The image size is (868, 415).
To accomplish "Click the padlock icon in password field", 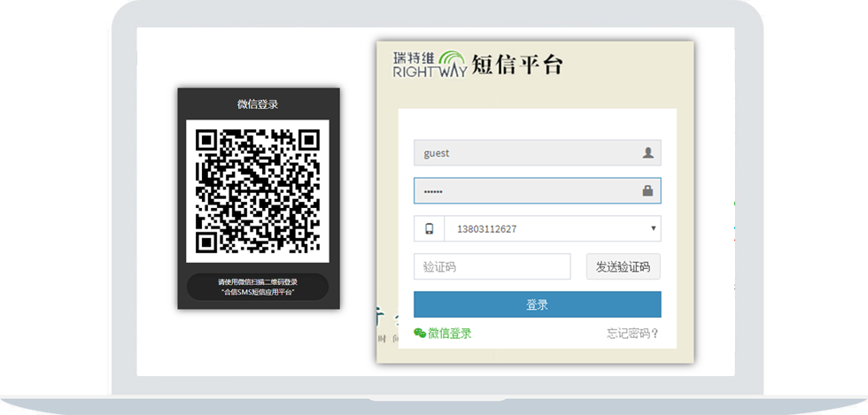I will pos(647,191).
